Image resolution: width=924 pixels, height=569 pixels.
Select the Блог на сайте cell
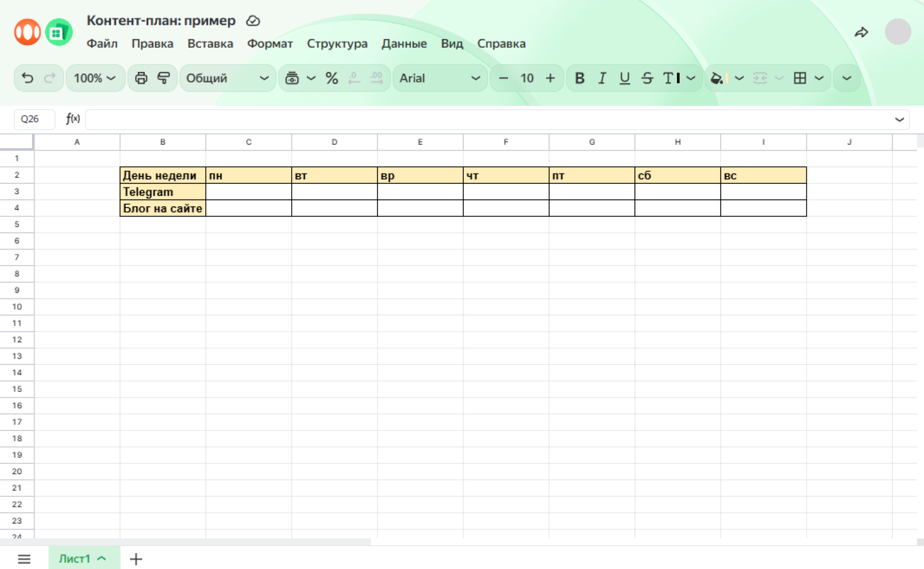click(x=163, y=208)
